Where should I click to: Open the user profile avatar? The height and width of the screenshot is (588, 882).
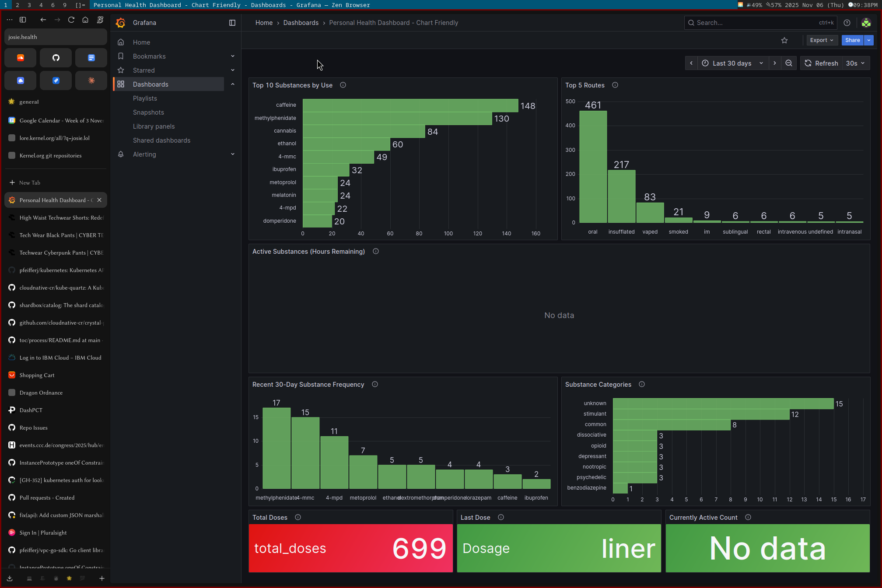(x=866, y=23)
